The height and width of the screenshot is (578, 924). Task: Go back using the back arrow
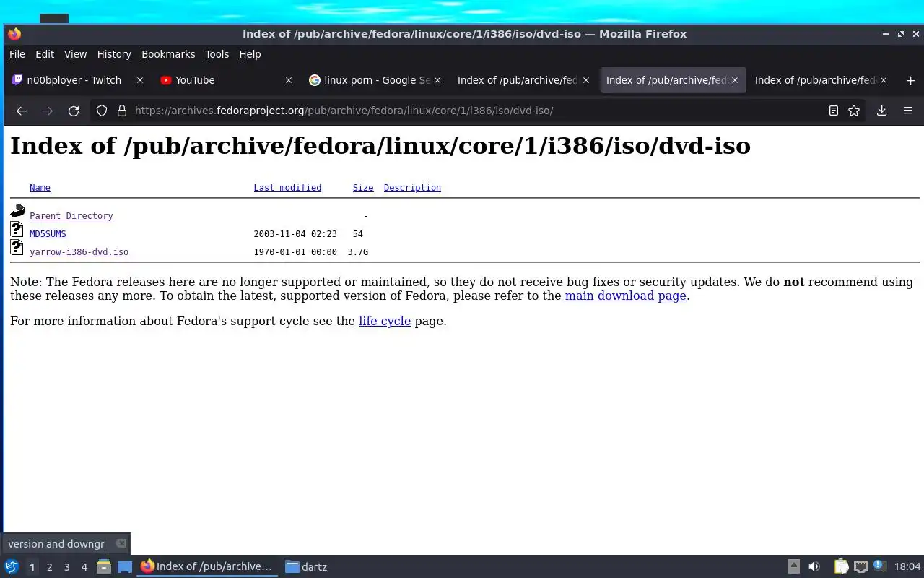pyautogui.click(x=22, y=111)
